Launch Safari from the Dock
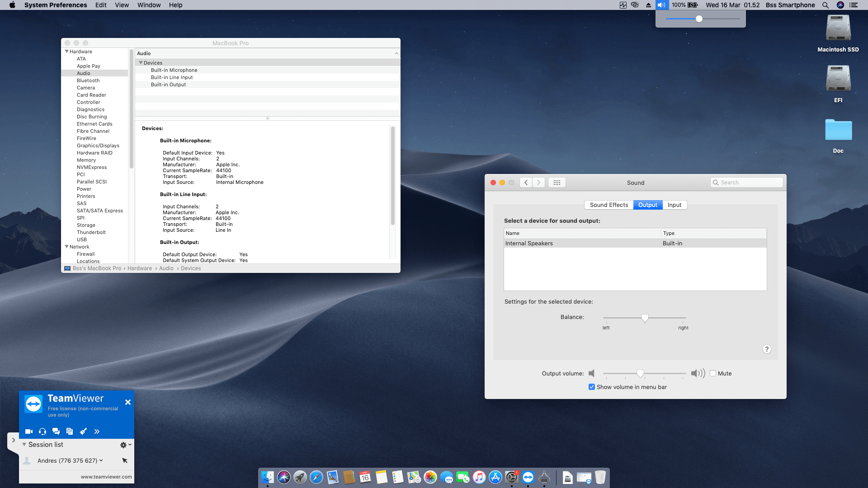 pos(316,477)
